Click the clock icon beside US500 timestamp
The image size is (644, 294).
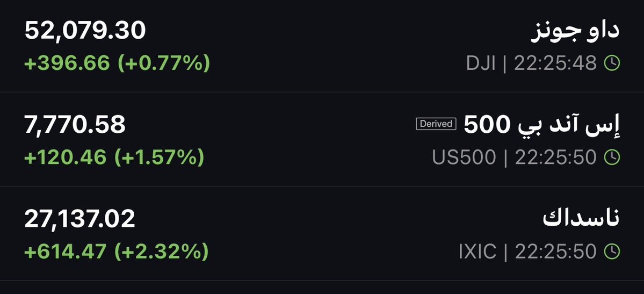tap(612, 157)
